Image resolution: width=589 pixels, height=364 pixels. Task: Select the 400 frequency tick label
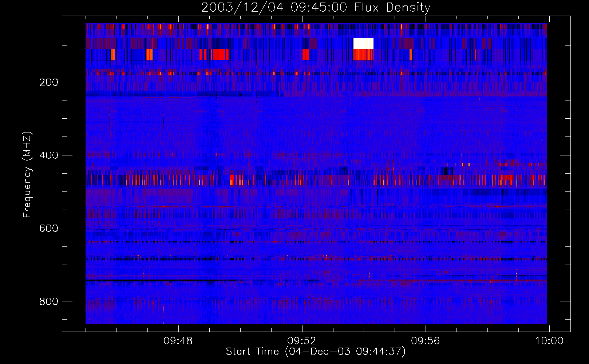(49, 155)
